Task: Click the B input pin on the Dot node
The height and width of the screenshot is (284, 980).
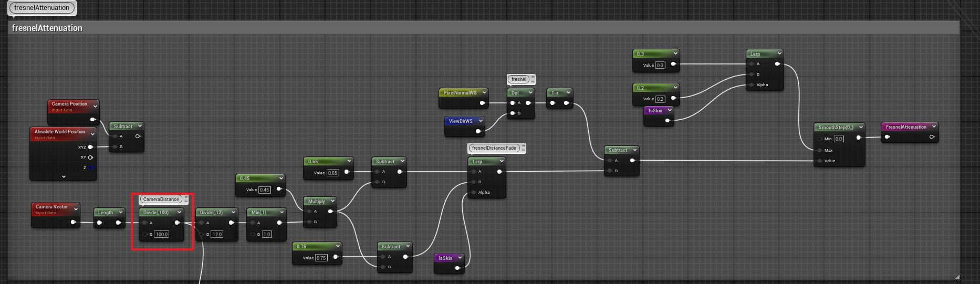Action: [x=513, y=113]
